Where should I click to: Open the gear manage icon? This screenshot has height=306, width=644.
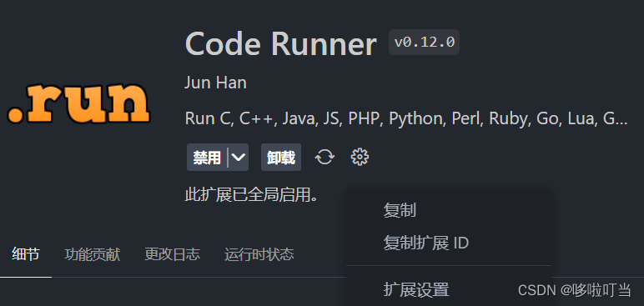tap(360, 157)
